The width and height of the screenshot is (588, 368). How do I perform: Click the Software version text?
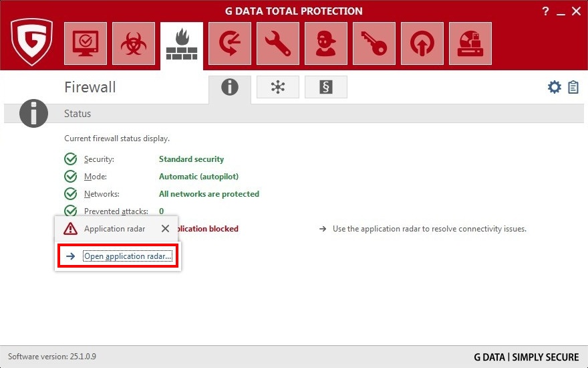(x=52, y=357)
